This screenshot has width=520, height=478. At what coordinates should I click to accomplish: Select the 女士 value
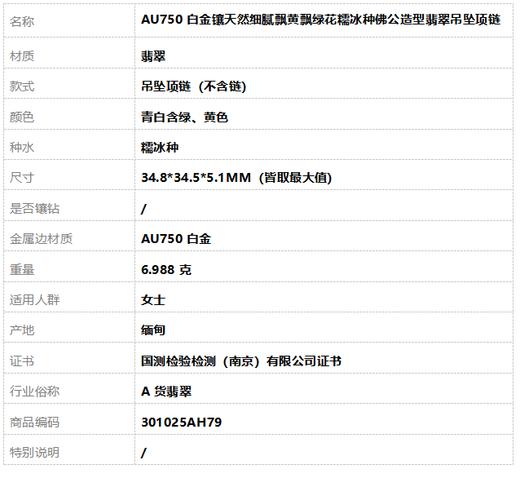[x=153, y=300]
